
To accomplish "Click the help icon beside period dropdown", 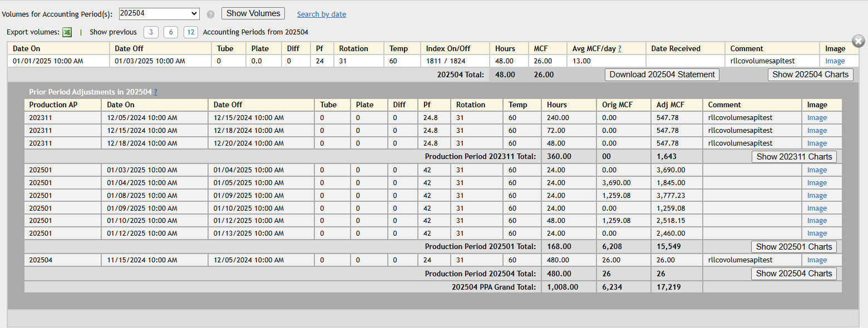I will coord(210,14).
